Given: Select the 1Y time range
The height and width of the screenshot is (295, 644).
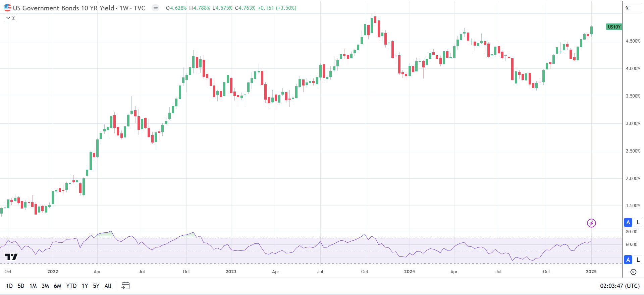Looking at the screenshot, I should [85, 286].
